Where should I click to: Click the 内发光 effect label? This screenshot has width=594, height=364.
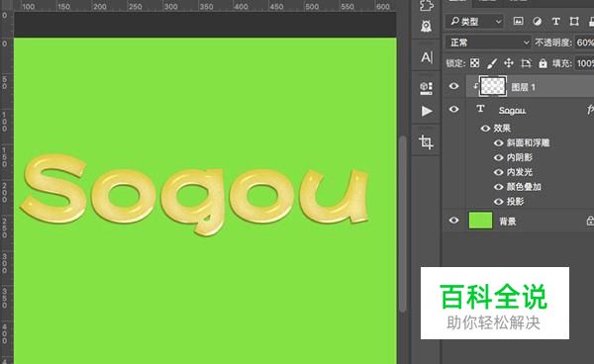pyautogui.click(x=520, y=172)
